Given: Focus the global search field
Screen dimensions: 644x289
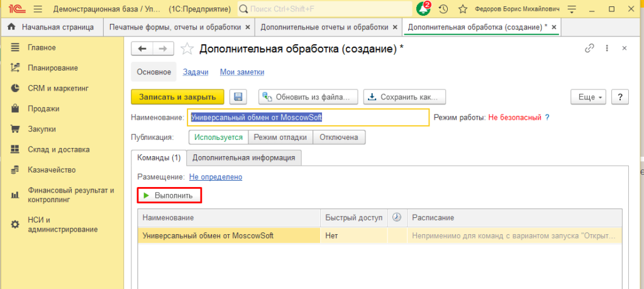Looking at the screenshot, I should (x=325, y=9).
